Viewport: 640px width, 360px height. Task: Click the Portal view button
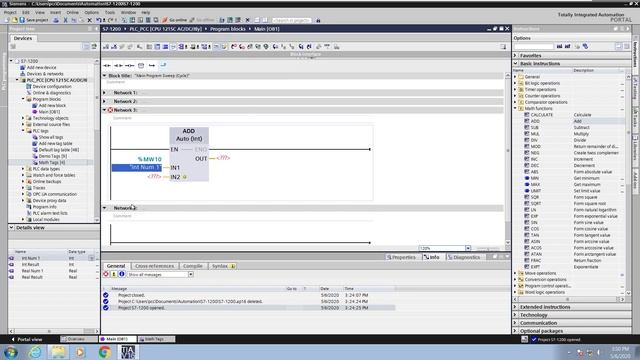27,339
